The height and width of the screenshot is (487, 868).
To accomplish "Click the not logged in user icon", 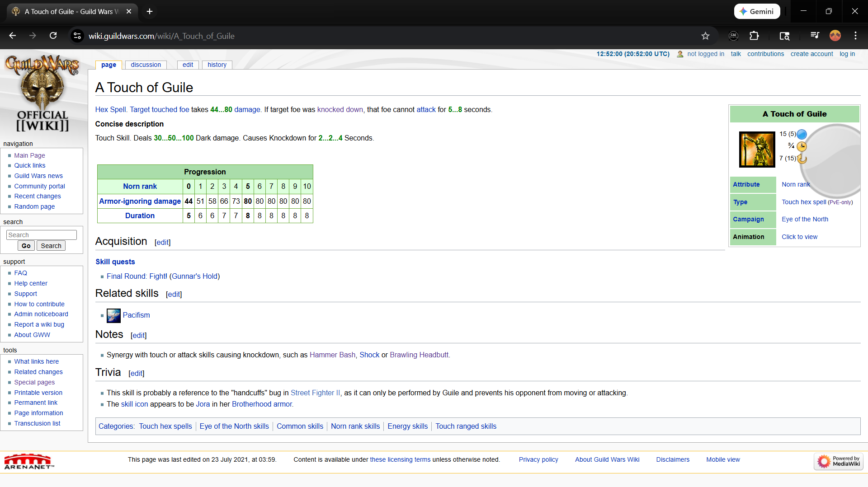I will (x=680, y=54).
